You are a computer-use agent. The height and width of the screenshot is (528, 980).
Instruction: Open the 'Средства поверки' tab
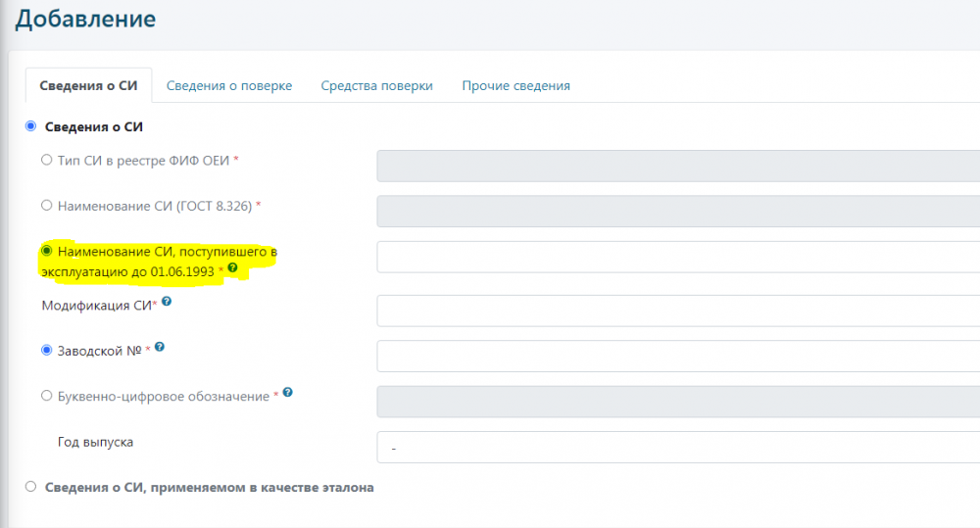tap(376, 85)
